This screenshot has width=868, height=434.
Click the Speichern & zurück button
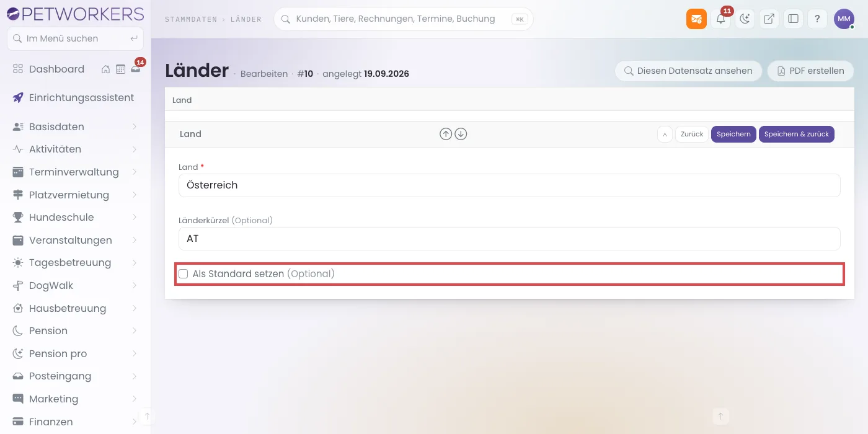(797, 134)
